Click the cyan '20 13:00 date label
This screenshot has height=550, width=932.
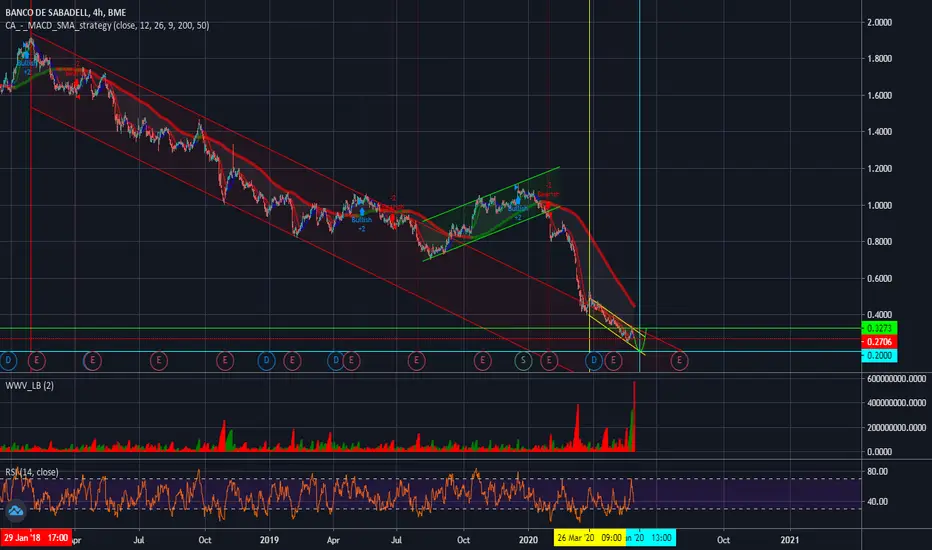[650, 538]
